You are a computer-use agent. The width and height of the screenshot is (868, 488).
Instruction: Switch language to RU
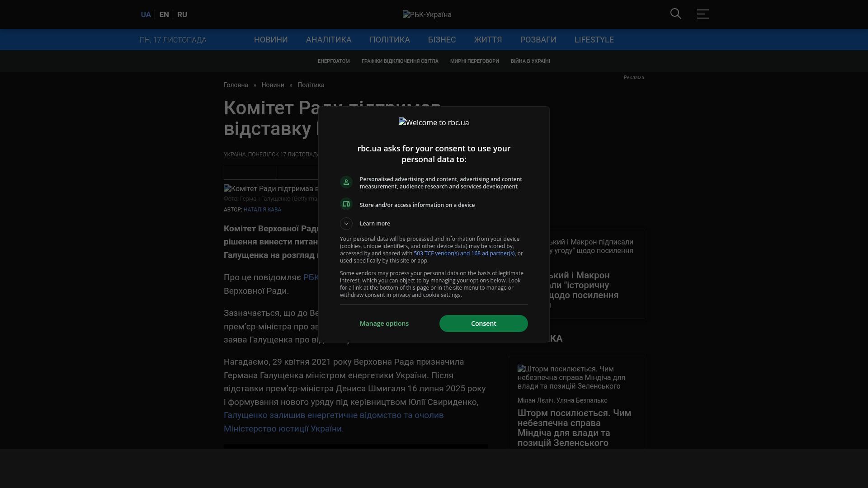[182, 14]
